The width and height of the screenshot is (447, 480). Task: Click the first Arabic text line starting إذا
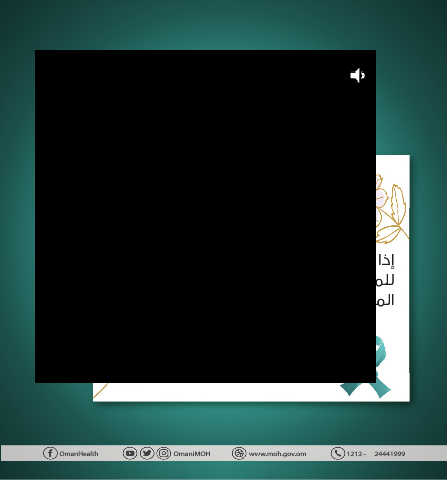(x=386, y=260)
